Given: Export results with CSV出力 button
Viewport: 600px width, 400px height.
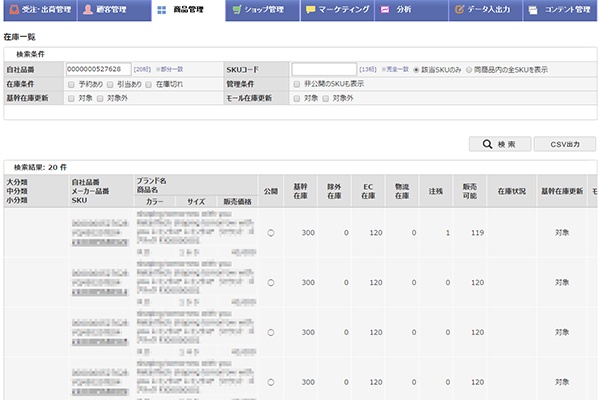Looking at the screenshot, I should tap(565, 145).
